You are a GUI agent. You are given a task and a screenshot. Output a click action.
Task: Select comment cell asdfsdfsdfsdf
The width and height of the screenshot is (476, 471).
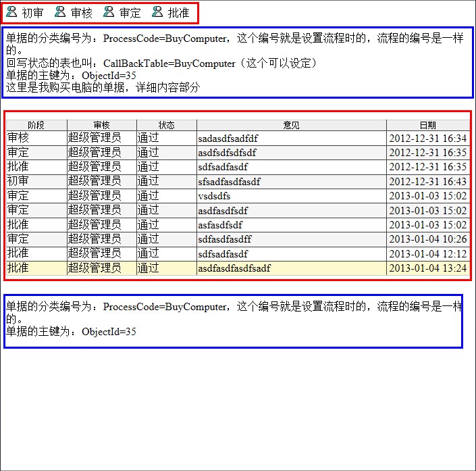pos(292,153)
